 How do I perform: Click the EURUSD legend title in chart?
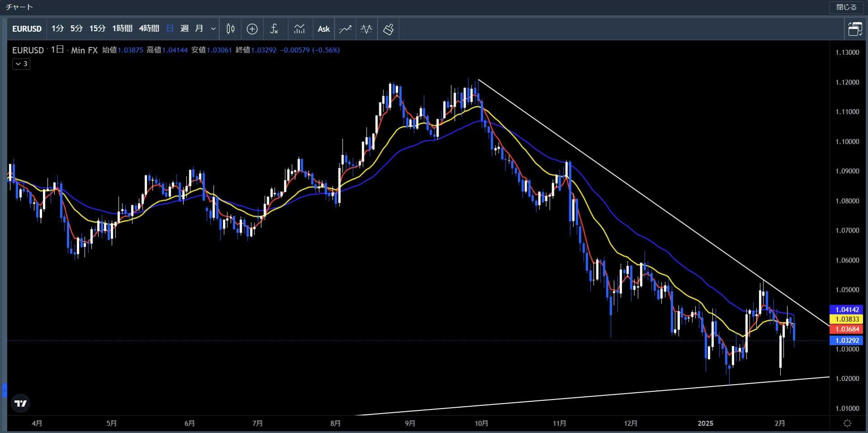(28, 50)
